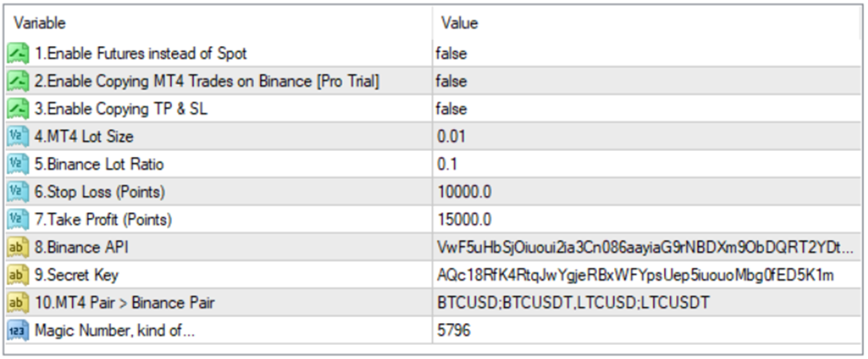This screenshot has width=868, height=359.
Task: Click the integer icon beside Magic Number
Action: click(18, 330)
